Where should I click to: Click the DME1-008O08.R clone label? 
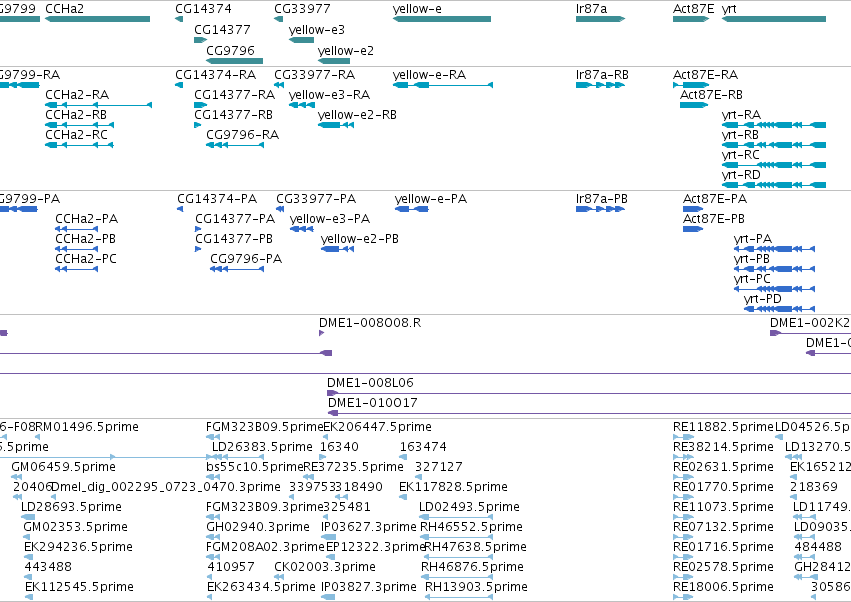370,323
